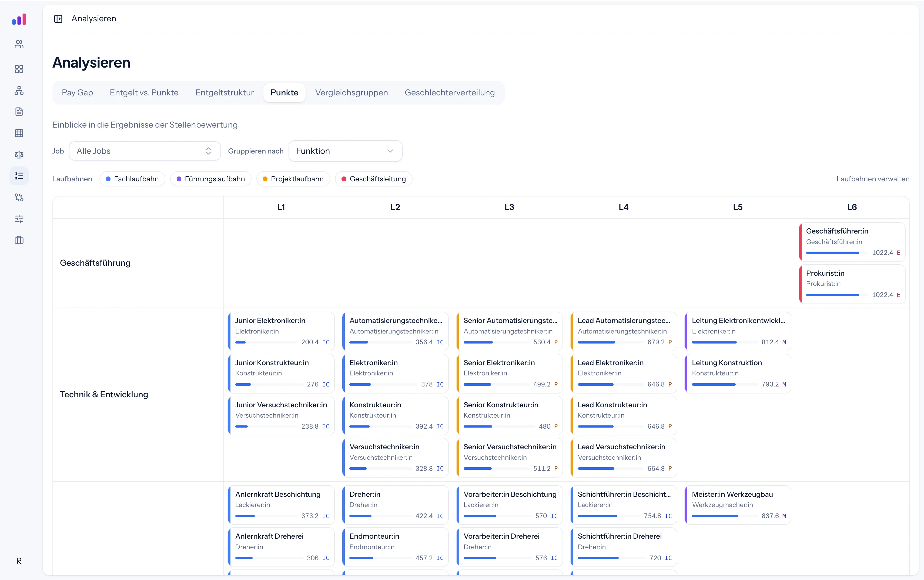The width and height of the screenshot is (924, 580).
Task: Toggle the Führungslaufbahn career filter
Action: [x=210, y=179]
